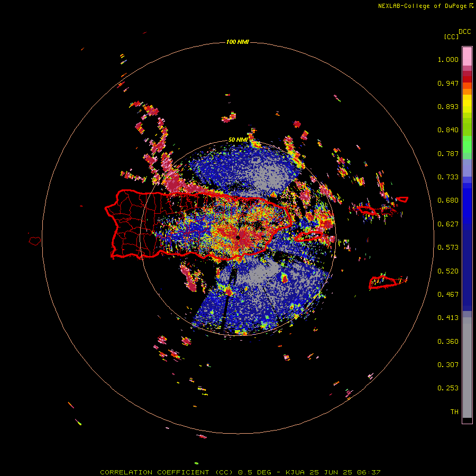476x476 pixels.
Task: Click the 0.893 scale value
Action: (x=448, y=106)
